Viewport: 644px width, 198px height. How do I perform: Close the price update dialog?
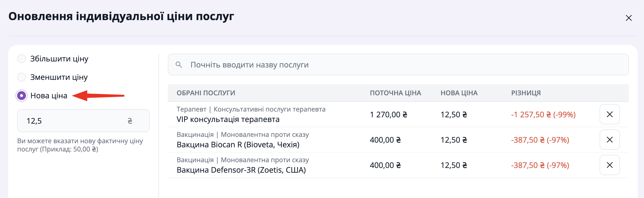(x=629, y=18)
